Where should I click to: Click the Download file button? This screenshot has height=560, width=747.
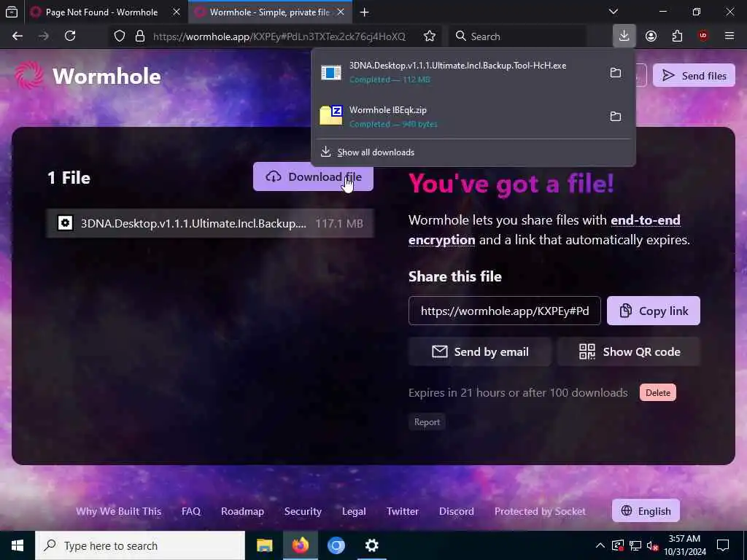click(313, 176)
